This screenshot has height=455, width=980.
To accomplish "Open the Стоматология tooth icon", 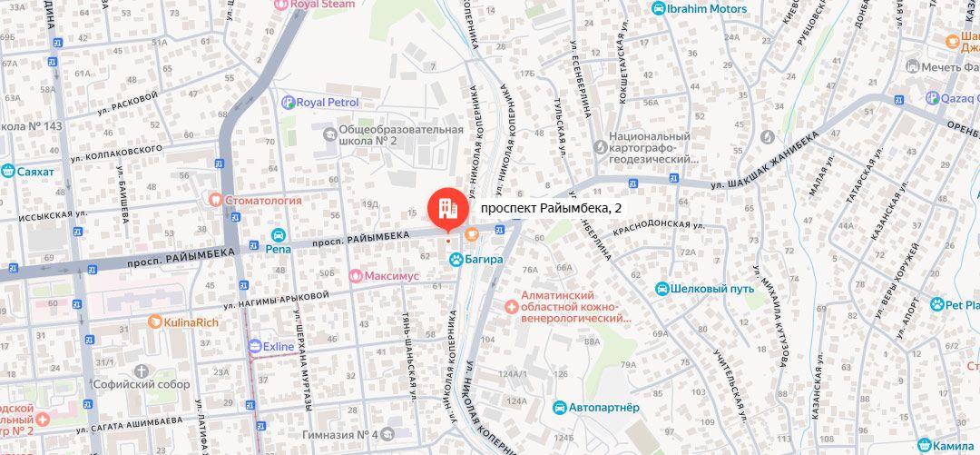I will [216, 201].
